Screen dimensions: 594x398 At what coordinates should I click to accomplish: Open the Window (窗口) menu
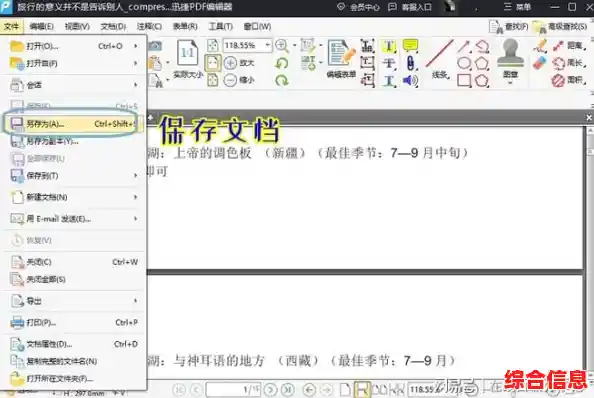click(257, 27)
